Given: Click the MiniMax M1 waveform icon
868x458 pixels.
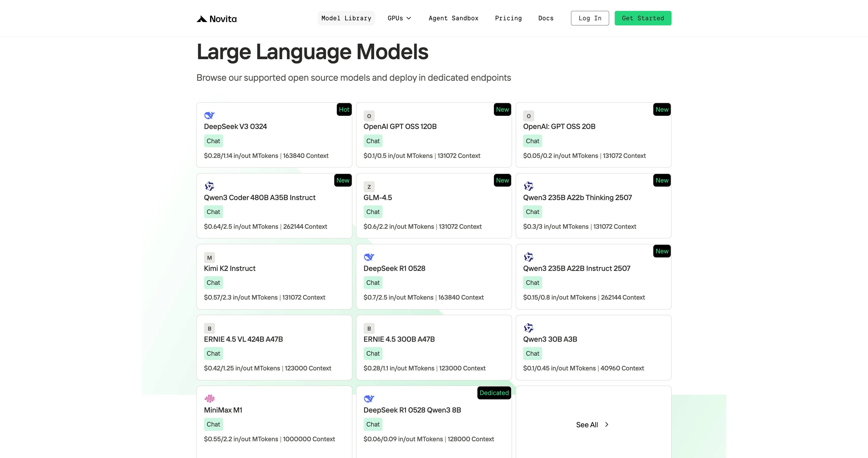Looking at the screenshot, I should tap(209, 399).
